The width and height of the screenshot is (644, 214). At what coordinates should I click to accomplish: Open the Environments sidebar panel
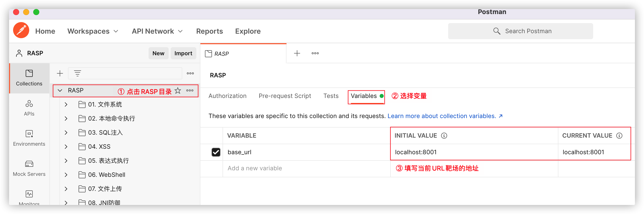pos(29,138)
